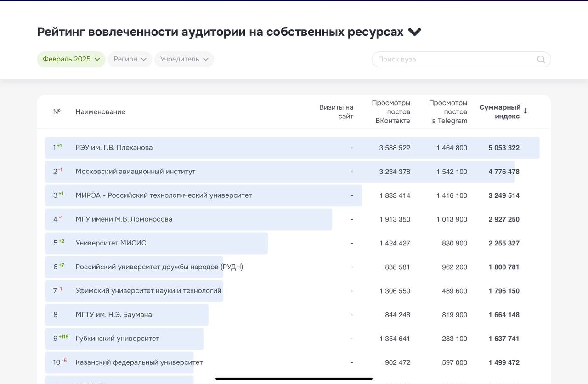Click VK views value 1 833 414
Viewport: 588px width, 384px height.
(395, 195)
